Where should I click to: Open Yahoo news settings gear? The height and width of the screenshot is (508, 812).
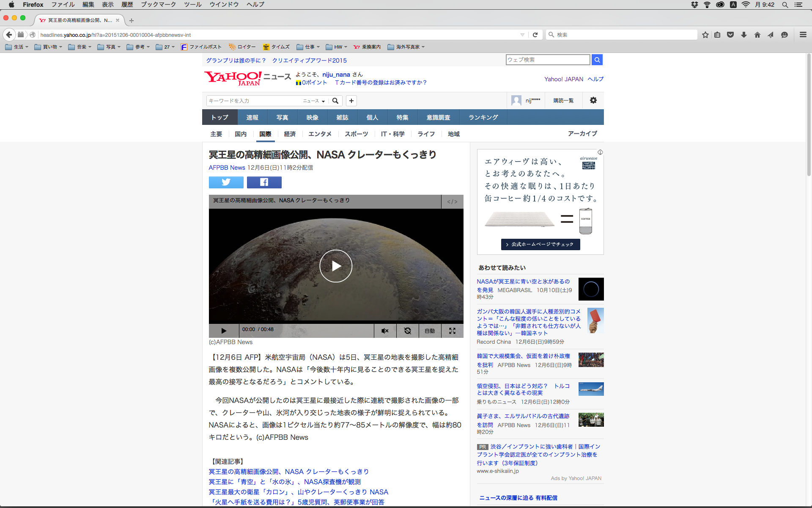point(593,100)
